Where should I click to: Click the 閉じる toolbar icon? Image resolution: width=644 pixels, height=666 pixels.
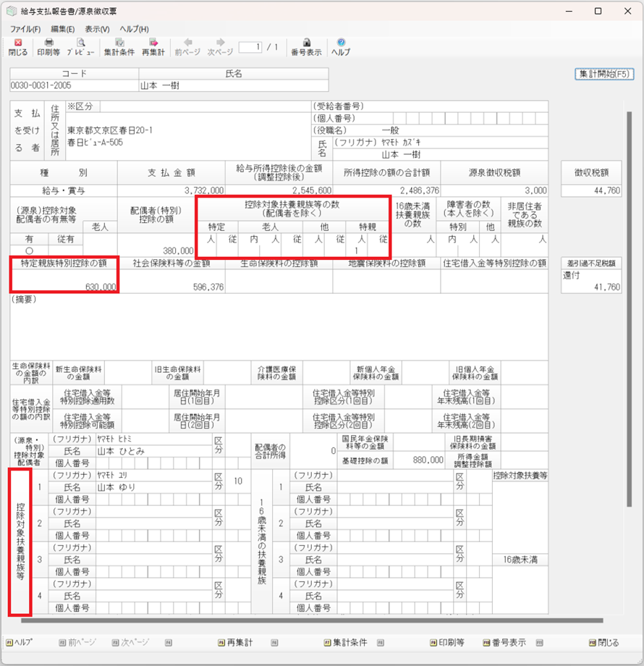[17, 47]
